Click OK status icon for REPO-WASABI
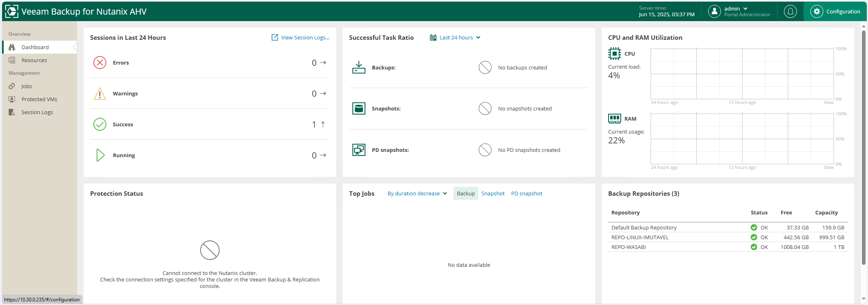 pyautogui.click(x=754, y=247)
